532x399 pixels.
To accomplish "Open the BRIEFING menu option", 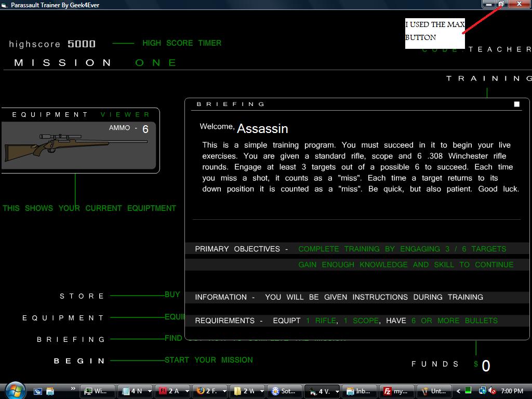I will point(71,339).
